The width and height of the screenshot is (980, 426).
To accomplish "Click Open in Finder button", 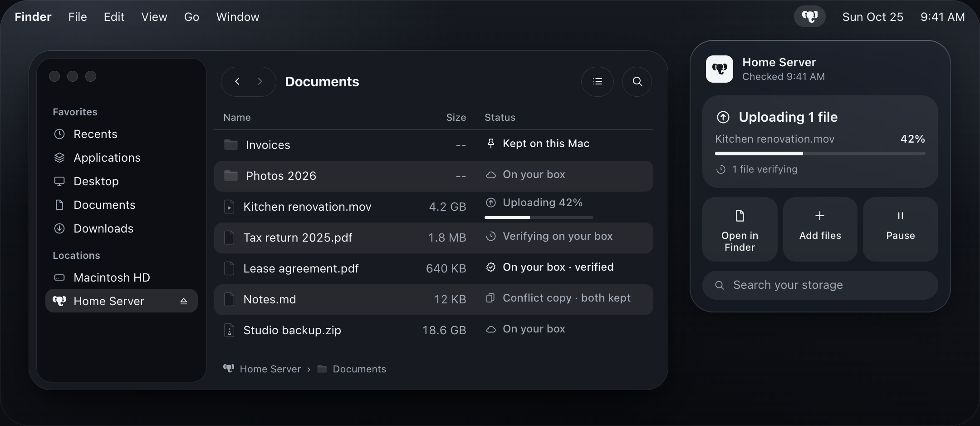I will coord(740,229).
